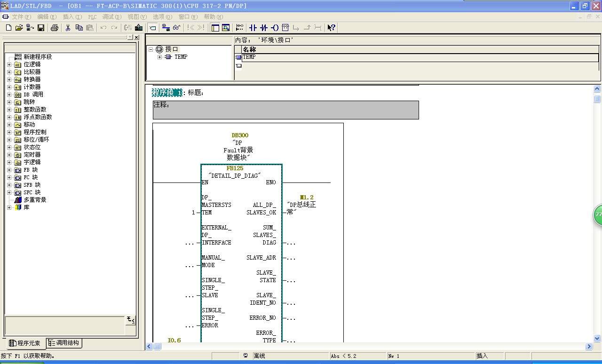The image size is (602, 364).
Task: Open the 编辑(E) menu
Action: click(47, 16)
